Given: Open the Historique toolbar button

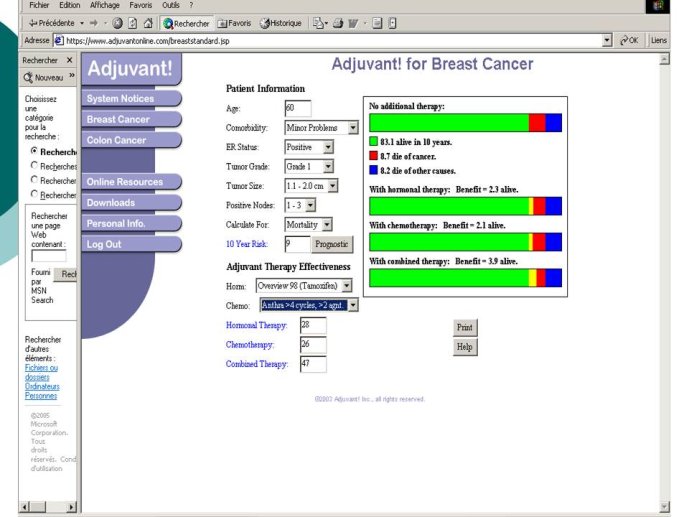Looking at the screenshot, I should click(280, 23).
